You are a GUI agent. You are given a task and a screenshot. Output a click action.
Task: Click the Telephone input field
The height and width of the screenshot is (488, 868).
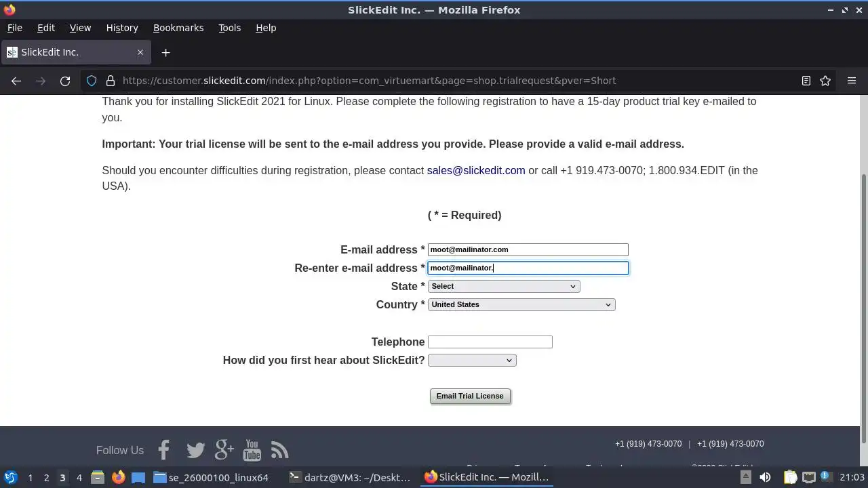490,342
